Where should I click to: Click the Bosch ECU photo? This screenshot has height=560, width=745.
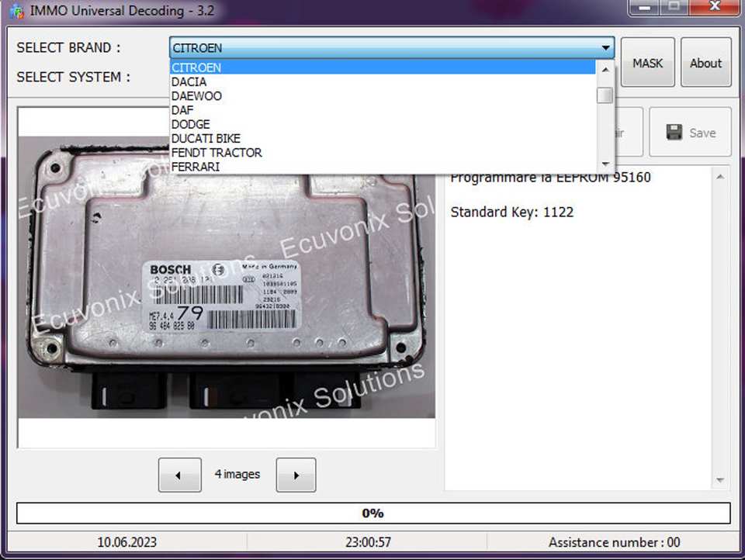tap(226, 278)
